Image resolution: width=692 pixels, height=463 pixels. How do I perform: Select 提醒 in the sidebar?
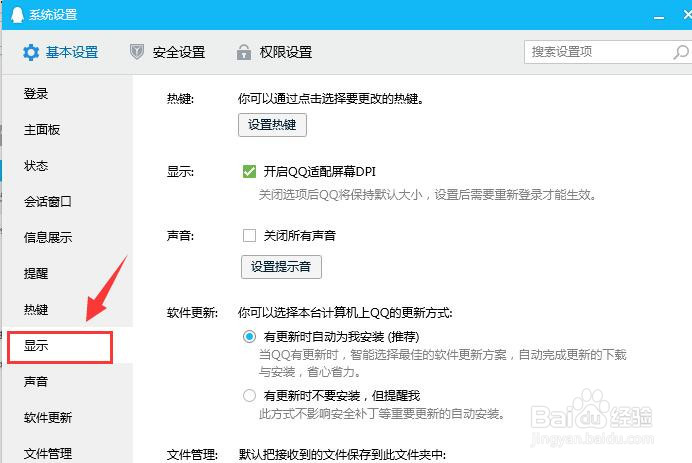pyautogui.click(x=36, y=274)
